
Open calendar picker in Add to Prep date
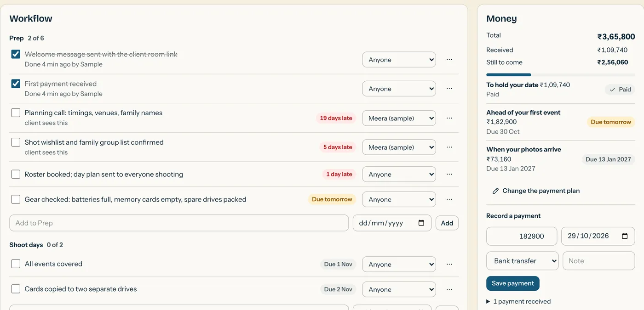421,223
